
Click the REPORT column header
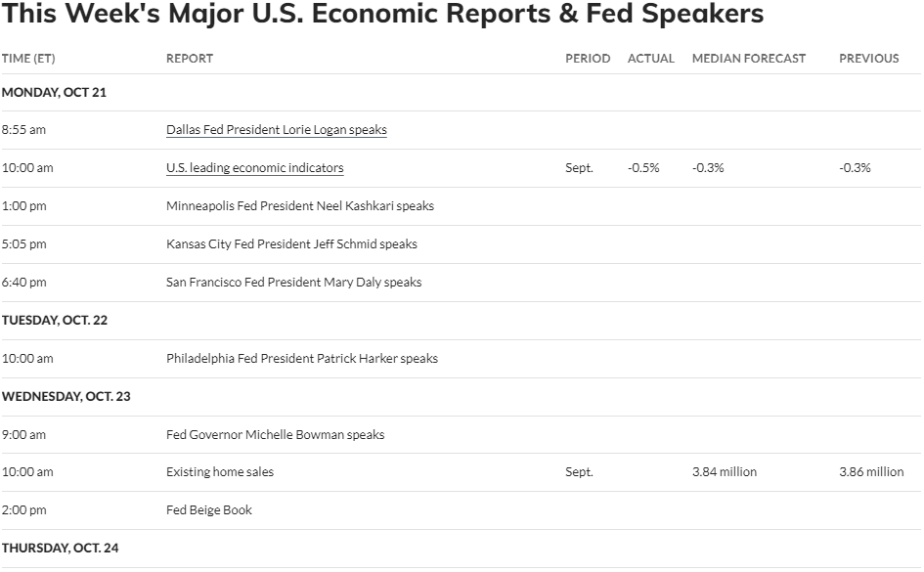190,59
